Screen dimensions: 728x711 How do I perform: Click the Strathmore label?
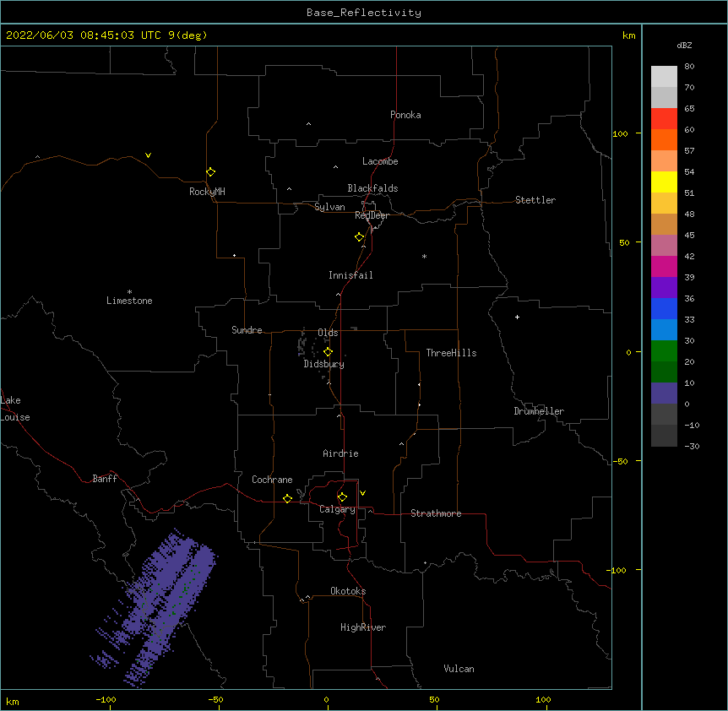pyautogui.click(x=436, y=513)
